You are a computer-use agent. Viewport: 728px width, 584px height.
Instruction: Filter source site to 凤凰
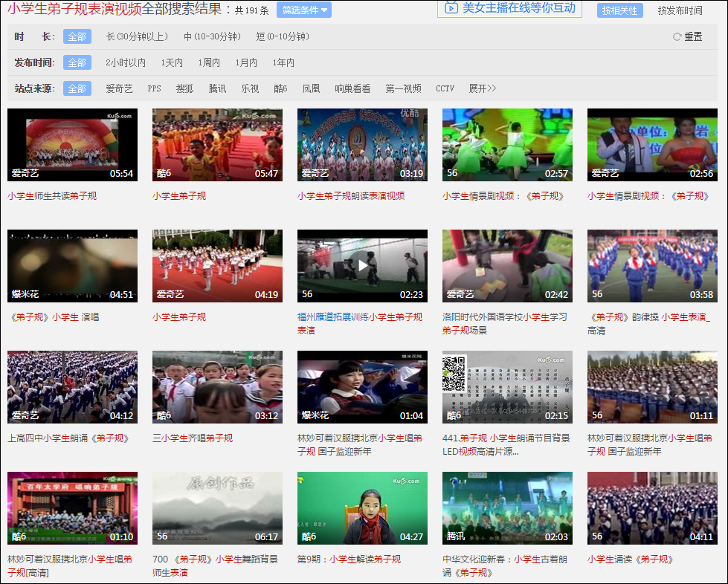(x=311, y=88)
